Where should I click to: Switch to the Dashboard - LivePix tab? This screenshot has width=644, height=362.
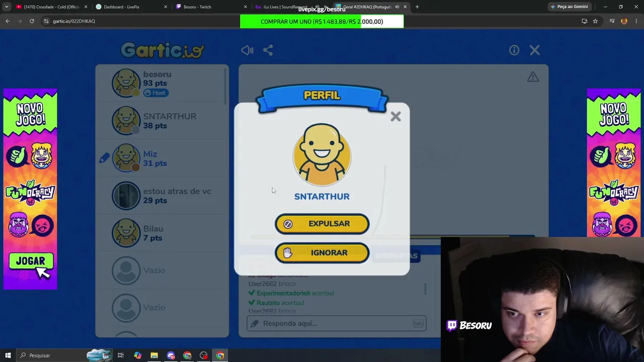click(131, 7)
